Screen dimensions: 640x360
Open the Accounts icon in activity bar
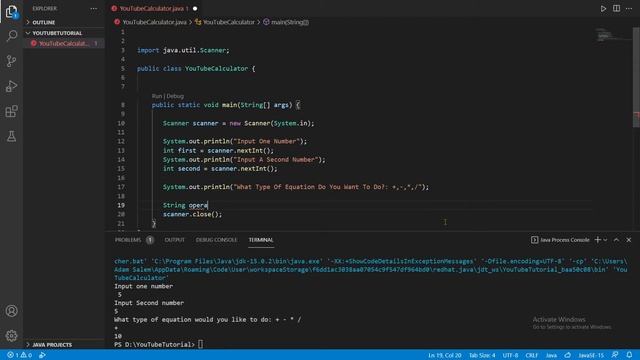[11, 311]
